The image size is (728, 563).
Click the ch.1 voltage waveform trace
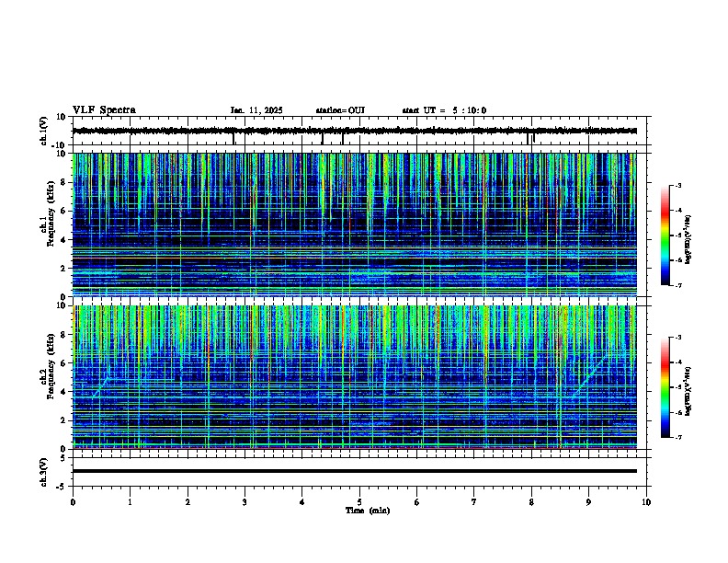point(354,131)
